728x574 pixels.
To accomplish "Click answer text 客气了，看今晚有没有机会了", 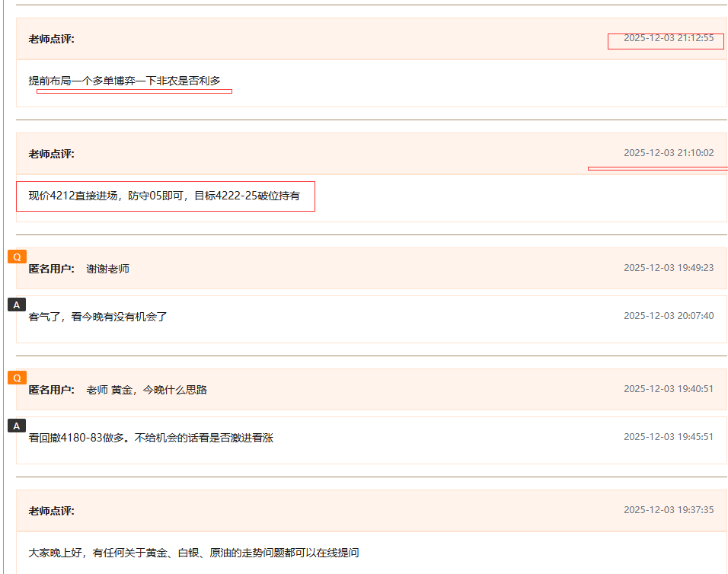I will [97, 317].
